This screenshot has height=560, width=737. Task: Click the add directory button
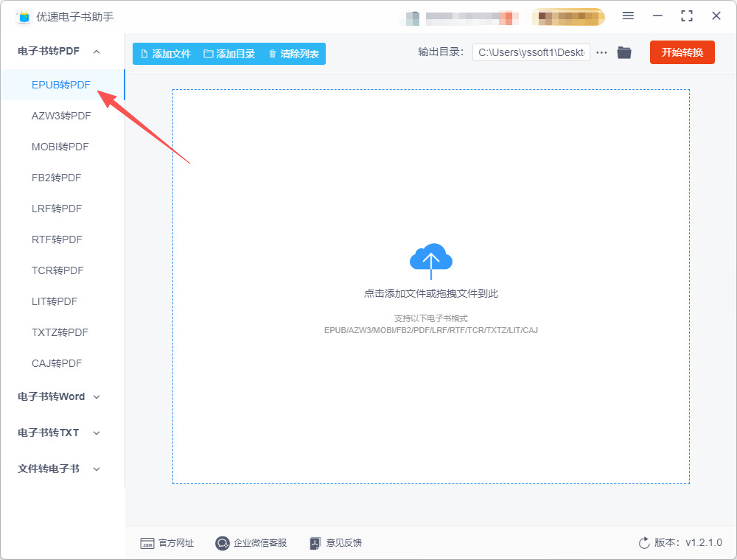coord(229,54)
